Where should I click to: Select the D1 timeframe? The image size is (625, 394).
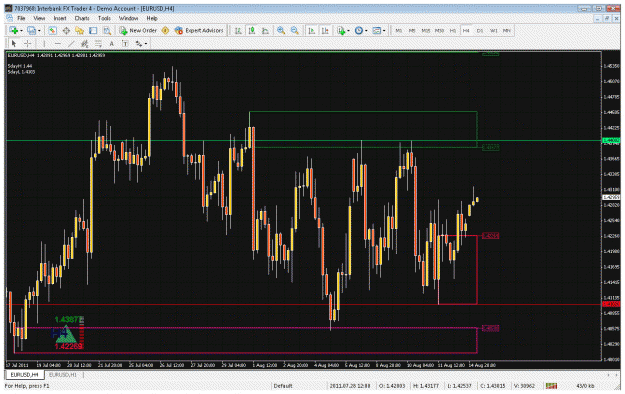(480, 31)
